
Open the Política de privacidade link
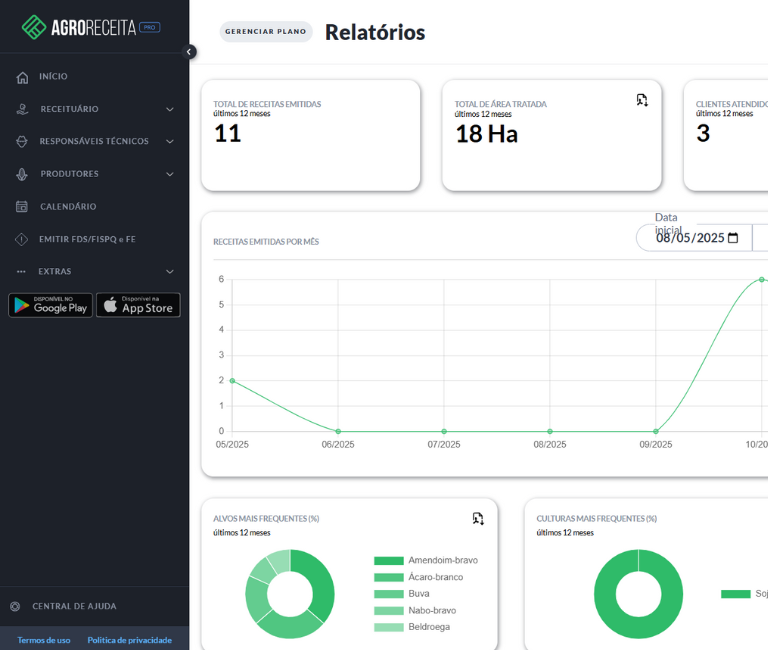click(x=129, y=640)
